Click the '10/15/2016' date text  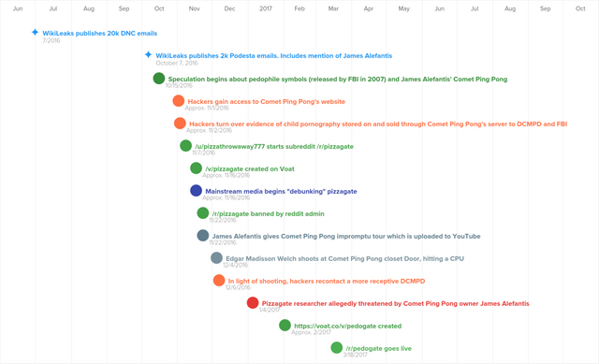tap(179, 85)
